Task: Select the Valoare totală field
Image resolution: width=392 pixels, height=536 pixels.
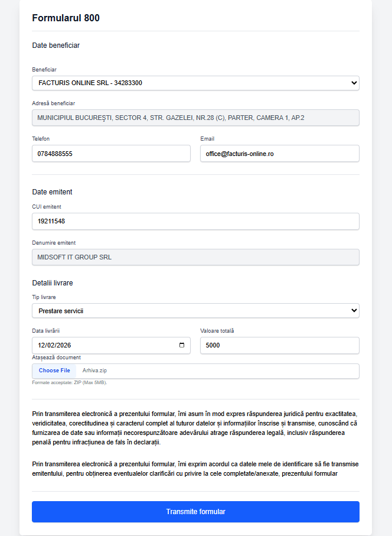Action: [x=279, y=345]
